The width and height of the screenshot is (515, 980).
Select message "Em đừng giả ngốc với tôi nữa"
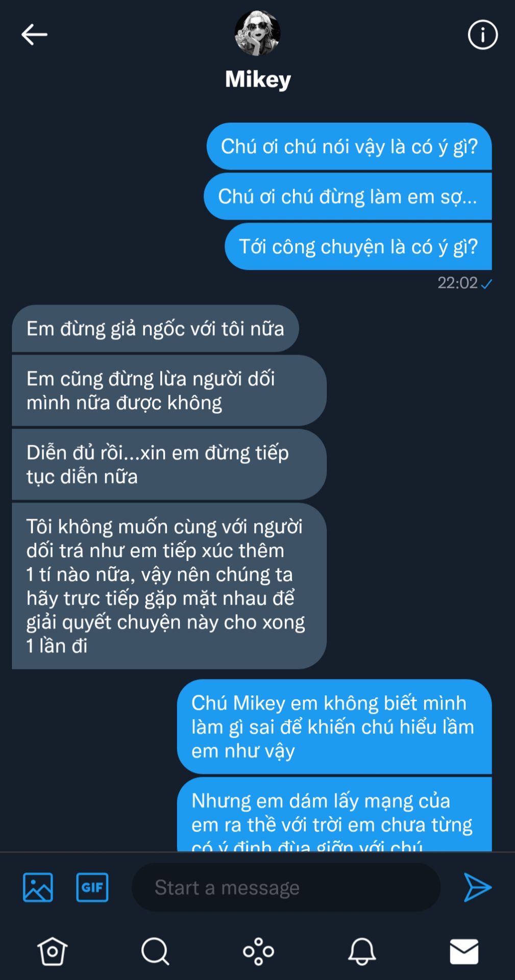coord(155,329)
